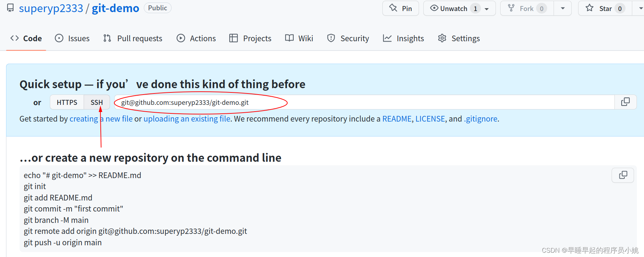Click the git@github.com clone URL field
The image size is (644, 257).
(x=364, y=102)
